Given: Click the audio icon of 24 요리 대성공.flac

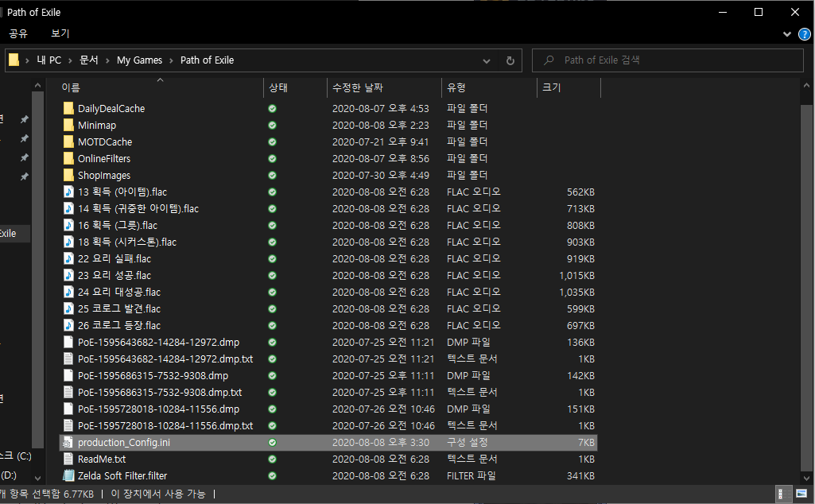Looking at the screenshot, I should (68, 292).
